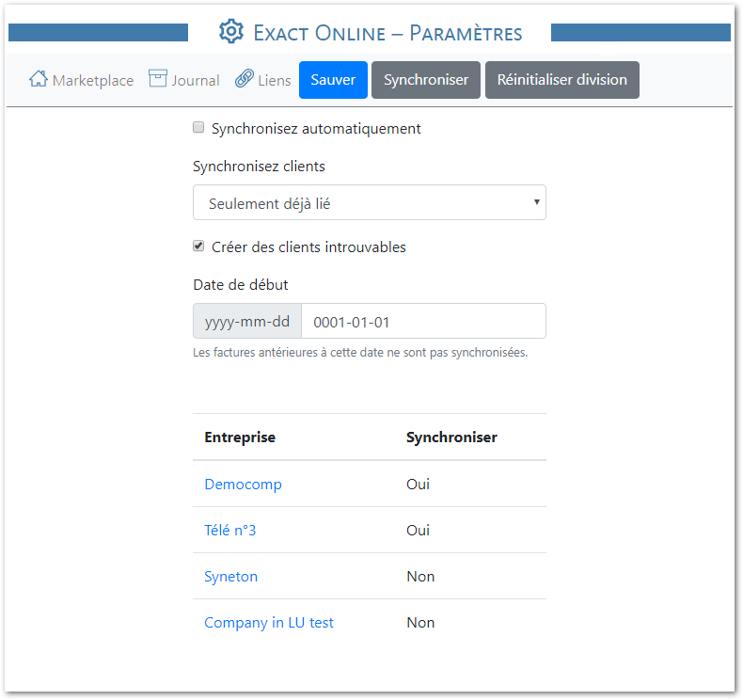The height and width of the screenshot is (700, 743).
Task: Open the Journal menu item
Action: click(x=183, y=80)
